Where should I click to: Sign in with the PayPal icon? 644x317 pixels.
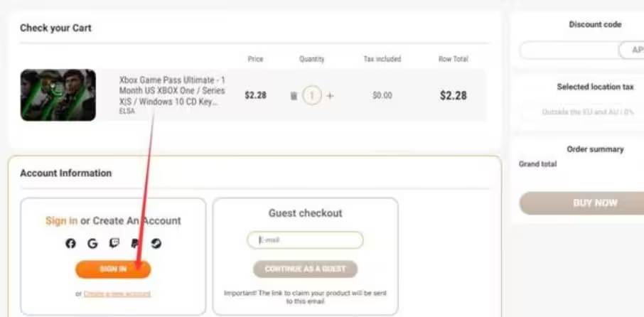[135, 244]
